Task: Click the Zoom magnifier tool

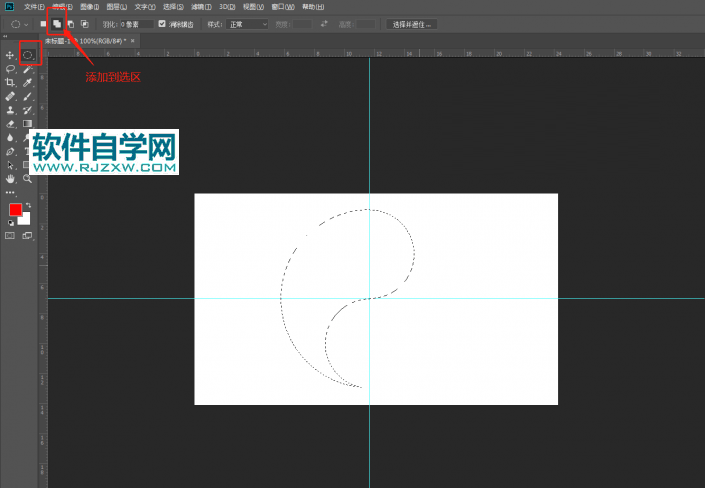Action: [x=28, y=178]
